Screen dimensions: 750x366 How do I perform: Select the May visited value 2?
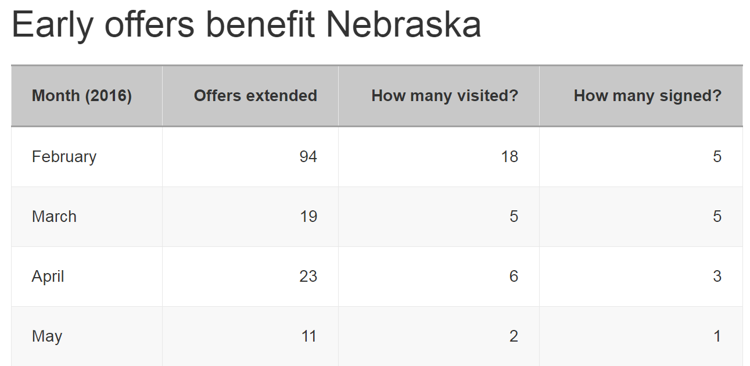tap(514, 336)
